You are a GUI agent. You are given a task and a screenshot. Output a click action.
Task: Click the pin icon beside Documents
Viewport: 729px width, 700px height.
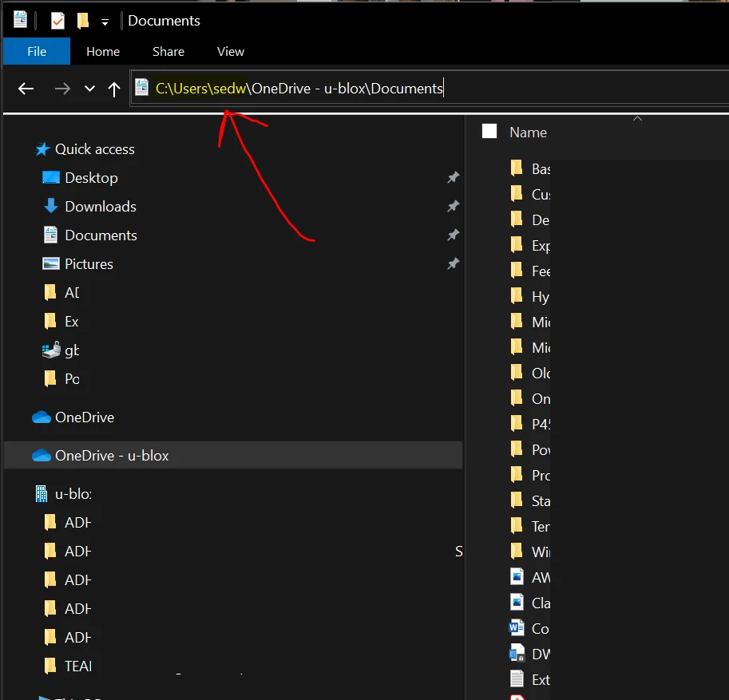point(454,235)
